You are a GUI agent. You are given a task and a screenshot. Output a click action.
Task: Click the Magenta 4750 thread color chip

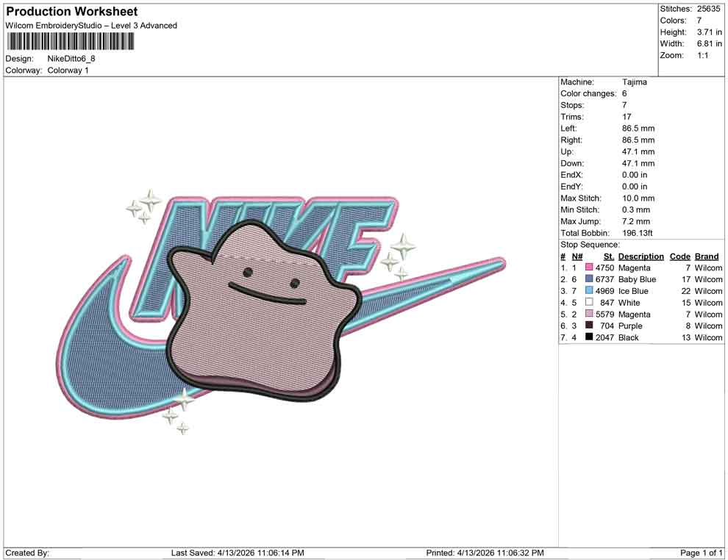click(588, 268)
